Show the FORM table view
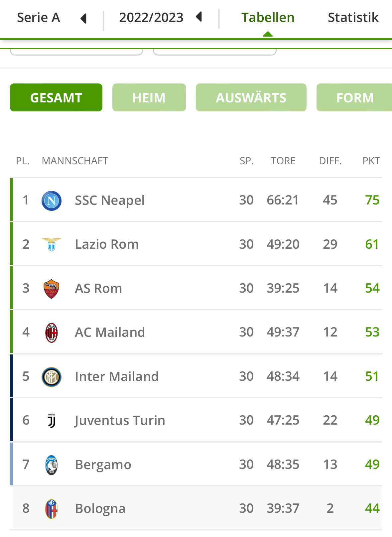The height and width of the screenshot is (537, 392). click(x=354, y=97)
